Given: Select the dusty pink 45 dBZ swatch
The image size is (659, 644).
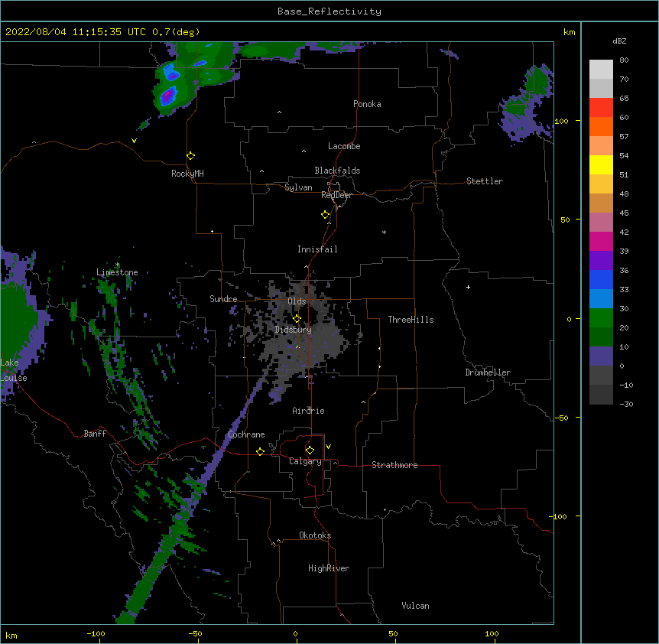Looking at the screenshot, I should coord(601,223).
